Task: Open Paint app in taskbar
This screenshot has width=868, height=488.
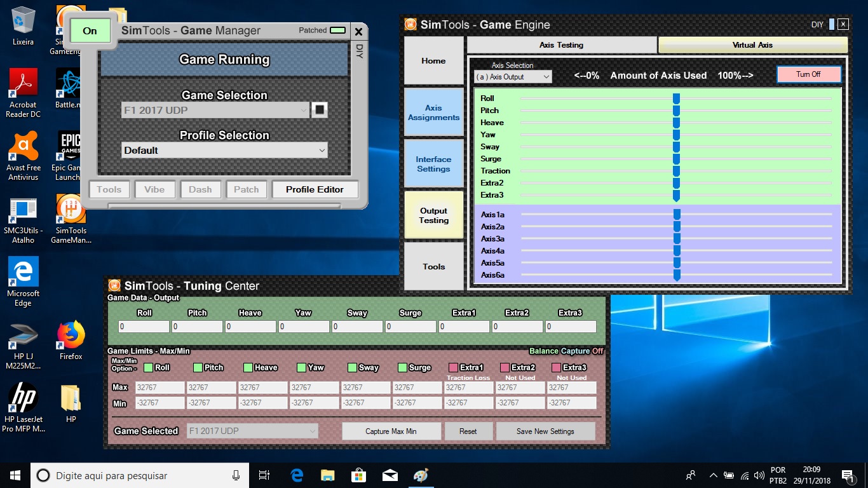Action: (x=421, y=475)
